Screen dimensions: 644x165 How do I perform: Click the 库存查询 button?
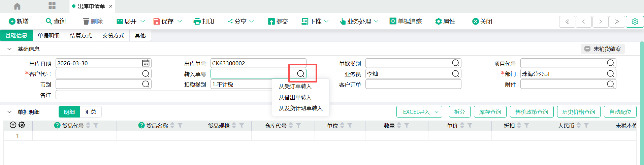click(x=490, y=112)
